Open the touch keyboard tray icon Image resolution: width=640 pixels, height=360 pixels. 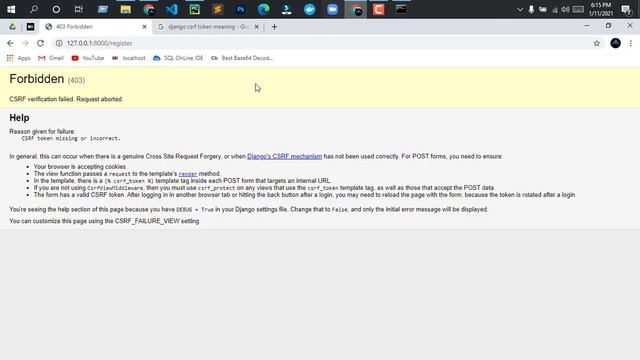[578, 9]
